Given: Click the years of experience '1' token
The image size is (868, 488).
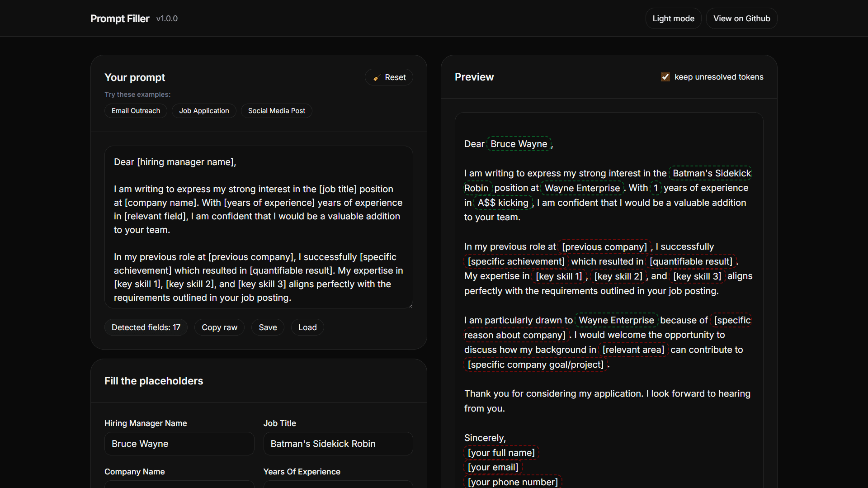Looking at the screenshot, I should (656, 188).
